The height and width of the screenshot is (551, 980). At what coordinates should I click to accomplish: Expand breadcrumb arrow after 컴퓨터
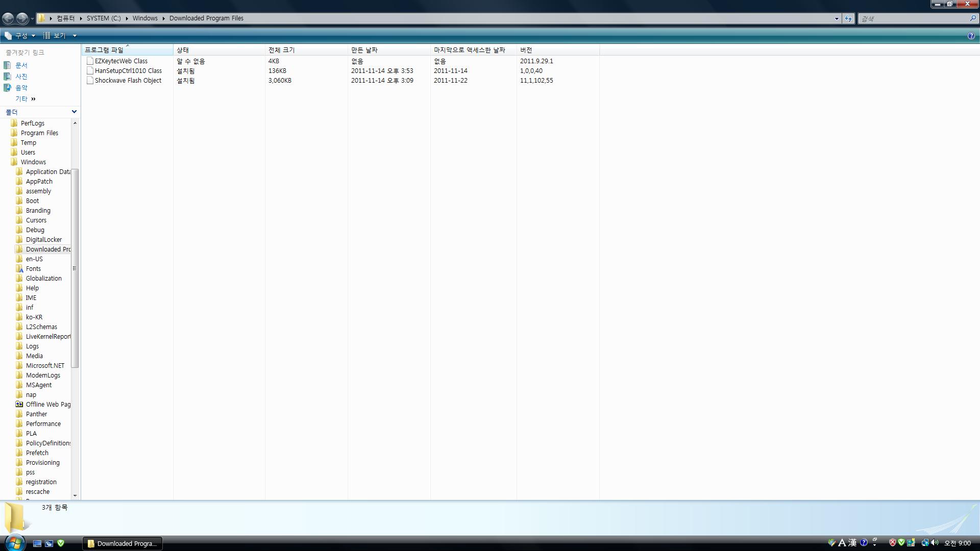pyautogui.click(x=81, y=18)
